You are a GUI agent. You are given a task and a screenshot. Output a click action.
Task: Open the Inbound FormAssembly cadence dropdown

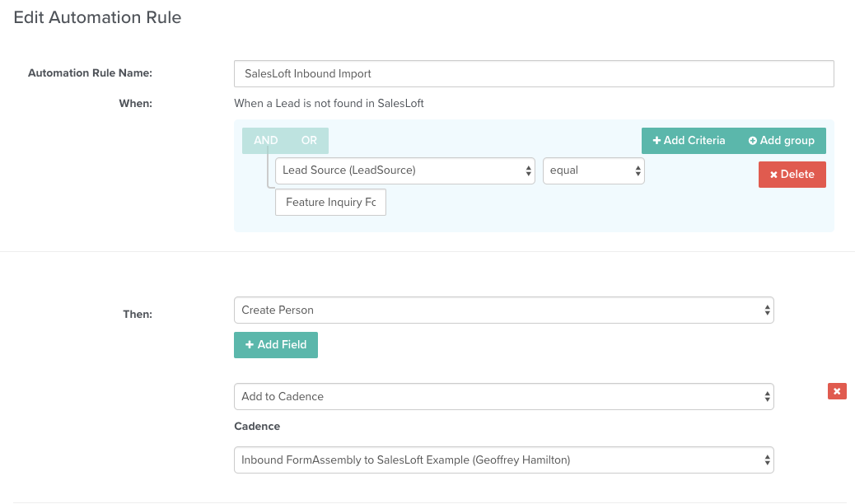[504, 460]
